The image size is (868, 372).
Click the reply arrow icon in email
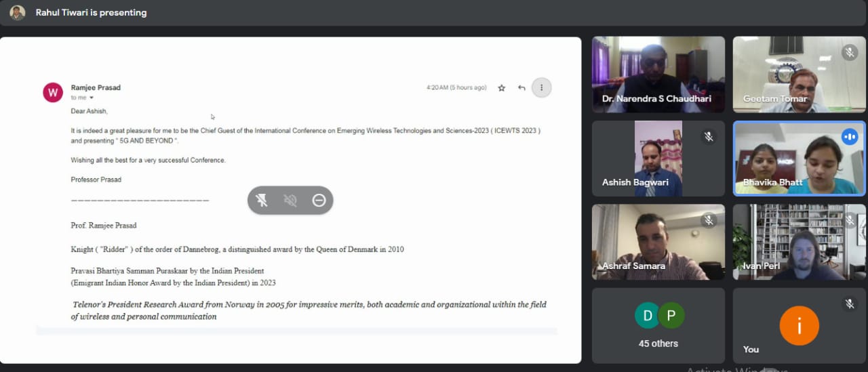click(x=521, y=88)
